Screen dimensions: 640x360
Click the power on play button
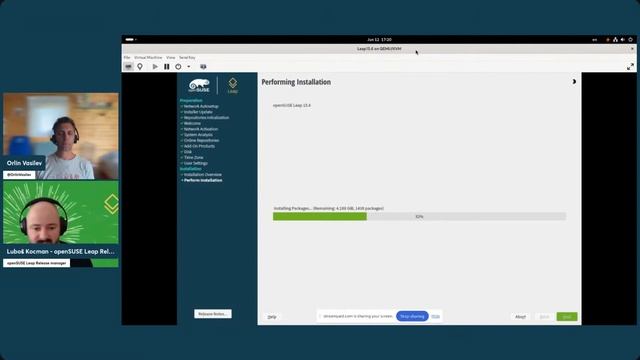point(155,67)
